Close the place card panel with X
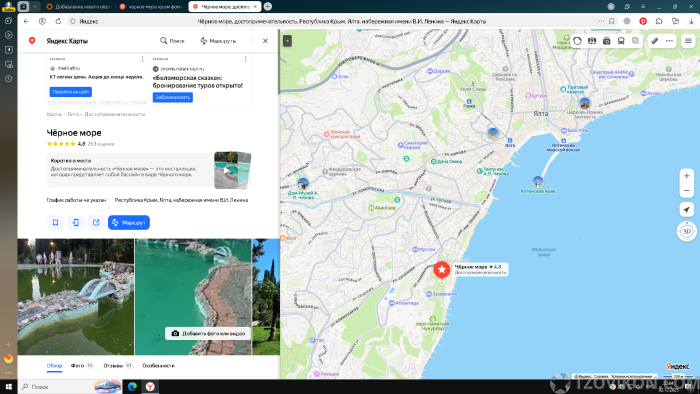The width and height of the screenshot is (700, 394). coord(265,41)
